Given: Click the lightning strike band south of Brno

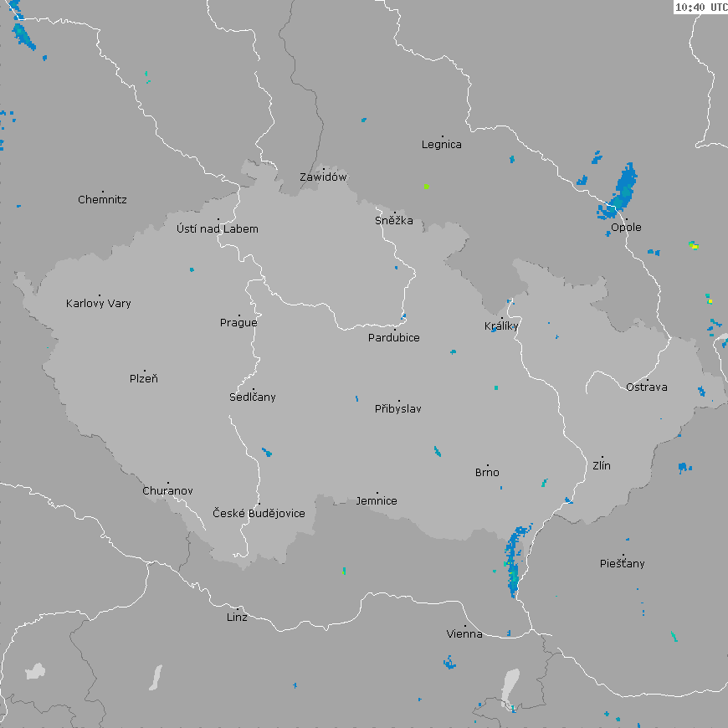Looking at the screenshot, I should (x=513, y=559).
